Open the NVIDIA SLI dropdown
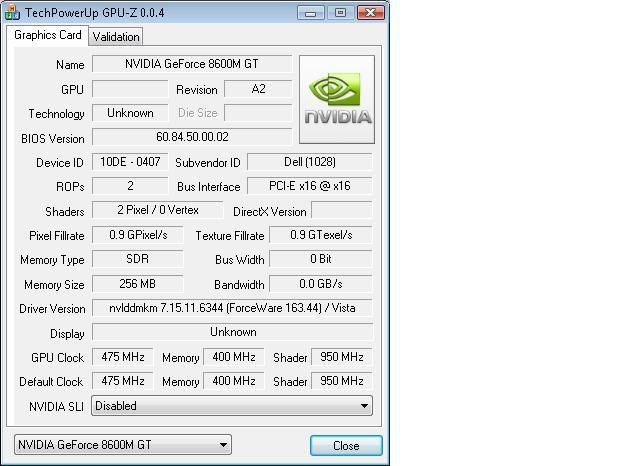 click(x=232, y=406)
